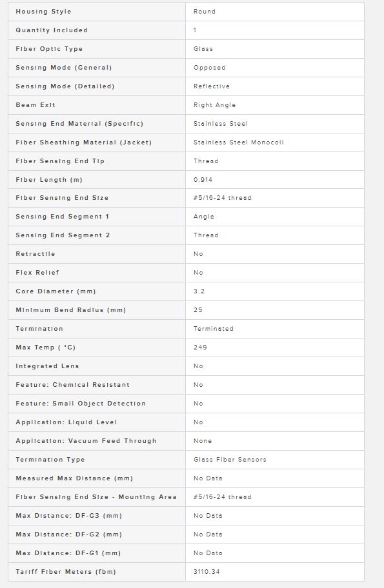
Task: Click the Fiber Sensing End Size label
Action: (x=62, y=198)
